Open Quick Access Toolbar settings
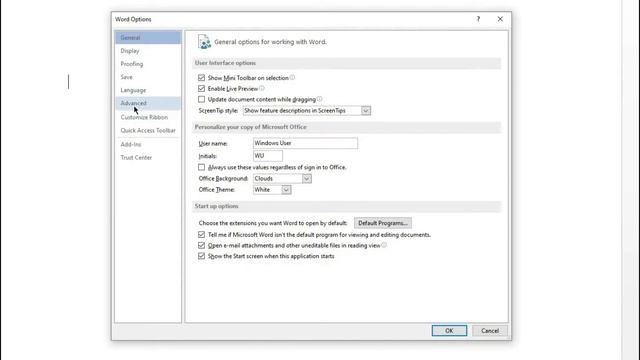 tap(148, 131)
